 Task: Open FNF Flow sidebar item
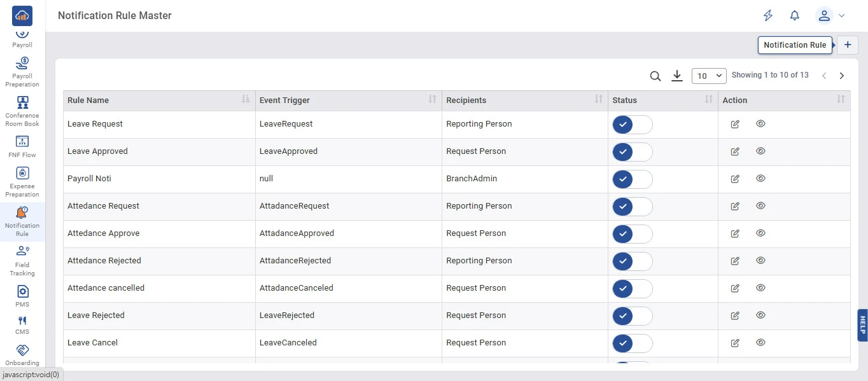click(x=22, y=146)
